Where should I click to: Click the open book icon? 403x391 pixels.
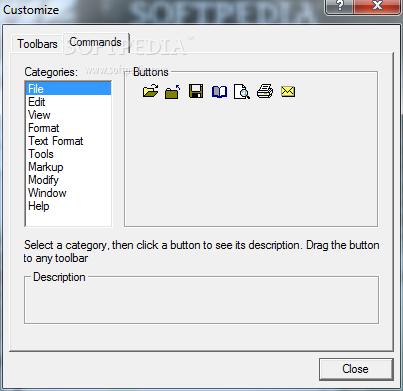(x=219, y=92)
